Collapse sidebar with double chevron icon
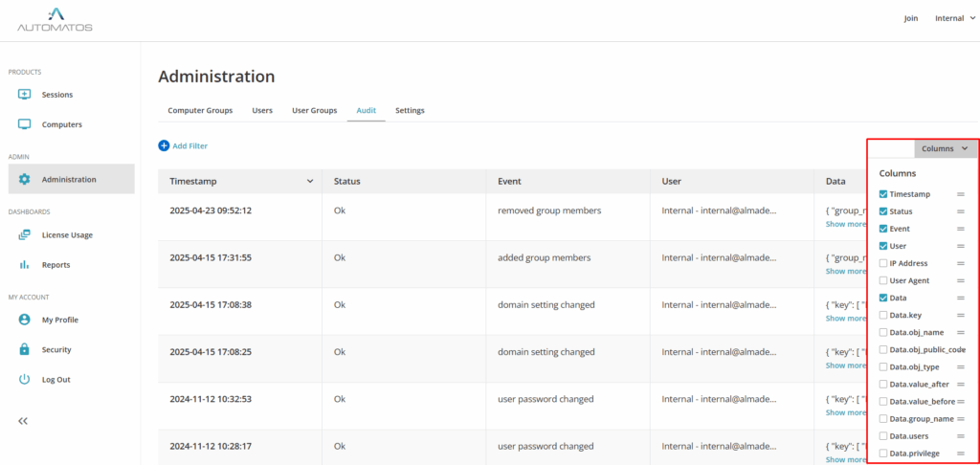The height and width of the screenshot is (465, 980). coord(23,421)
